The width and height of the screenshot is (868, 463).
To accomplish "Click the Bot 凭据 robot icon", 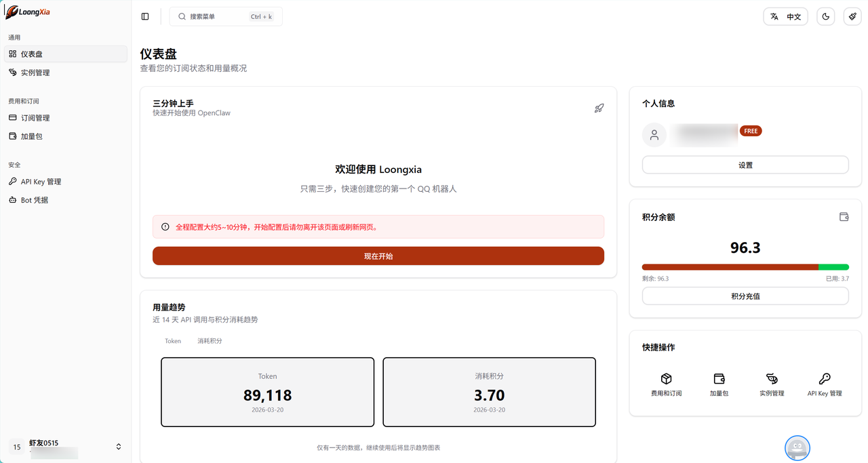I will (13, 200).
